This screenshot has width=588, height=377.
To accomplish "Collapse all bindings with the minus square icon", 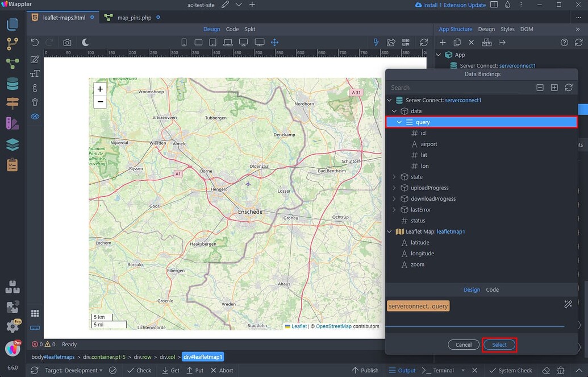I will click(x=540, y=88).
